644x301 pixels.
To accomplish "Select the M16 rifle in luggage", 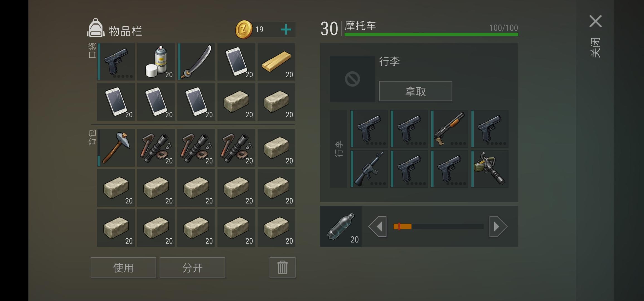I will click(x=369, y=169).
